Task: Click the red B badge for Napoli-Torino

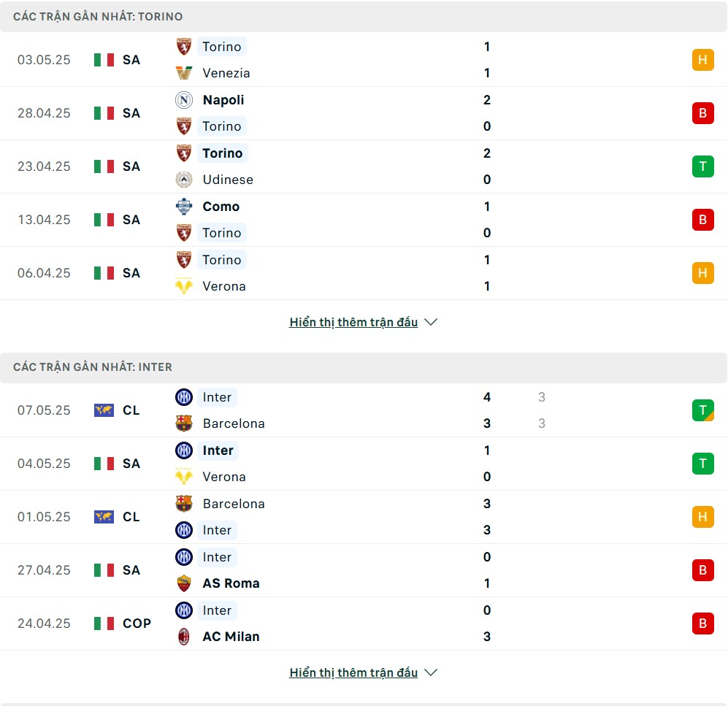Action: [703, 112]
